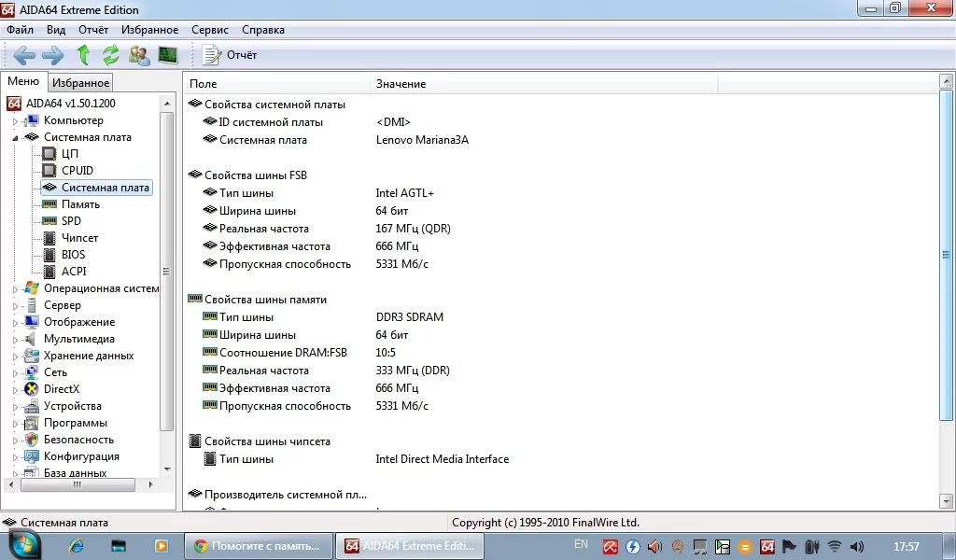Go forward with the blue right arrow
Image resolution: width=956 pixels, height=560 pixels.
(53, 55)
